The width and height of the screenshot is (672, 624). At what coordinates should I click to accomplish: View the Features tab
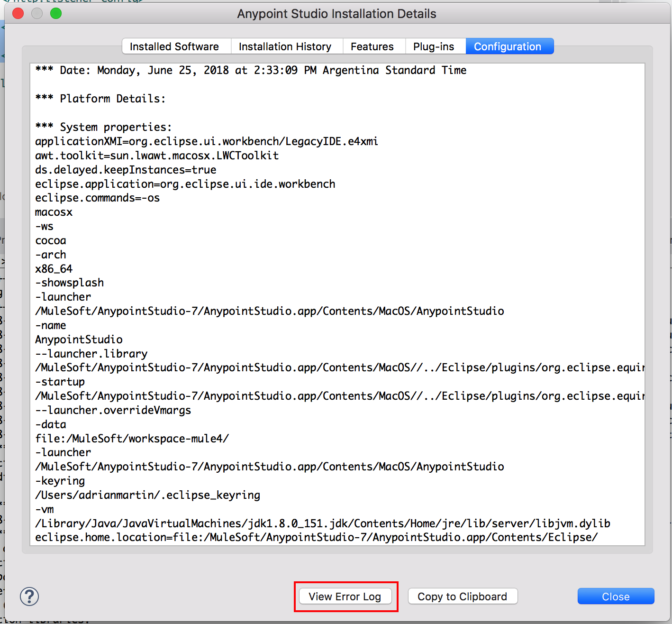[372, 46]
